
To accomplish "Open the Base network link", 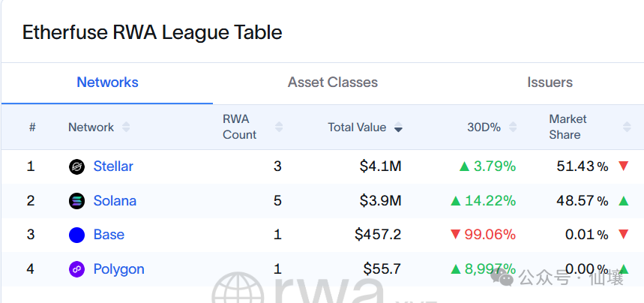I will point(109,235).
